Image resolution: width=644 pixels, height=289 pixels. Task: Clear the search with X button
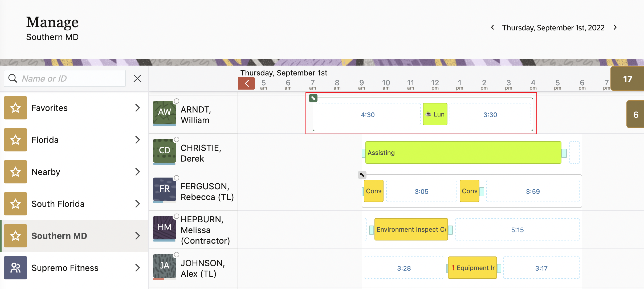coord(137,78)
